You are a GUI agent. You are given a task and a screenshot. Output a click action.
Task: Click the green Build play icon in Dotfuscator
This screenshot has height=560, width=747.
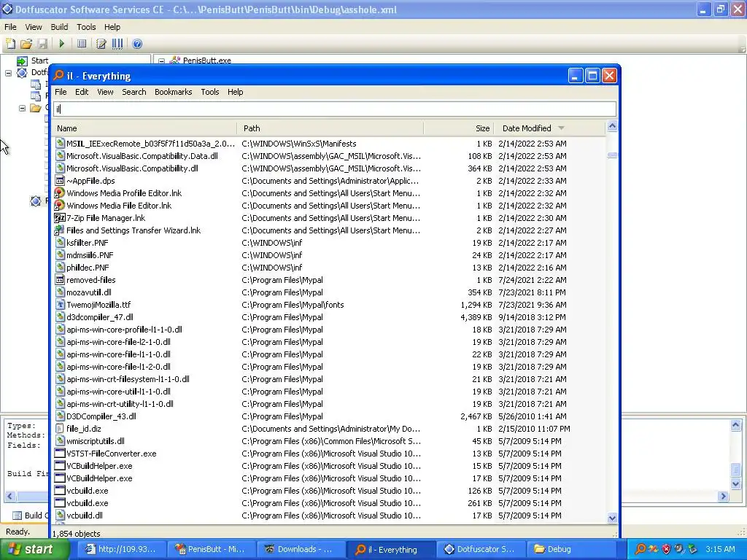[61, 44]
